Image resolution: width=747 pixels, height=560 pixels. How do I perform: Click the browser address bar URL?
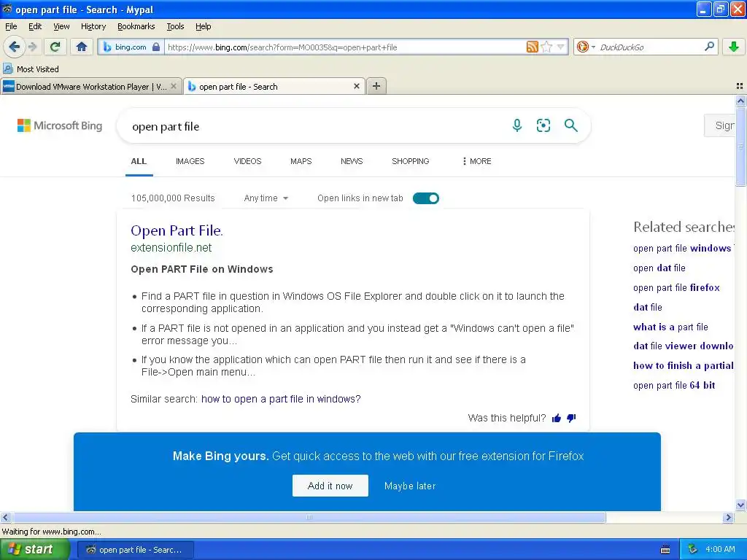(x=344, y=47)
